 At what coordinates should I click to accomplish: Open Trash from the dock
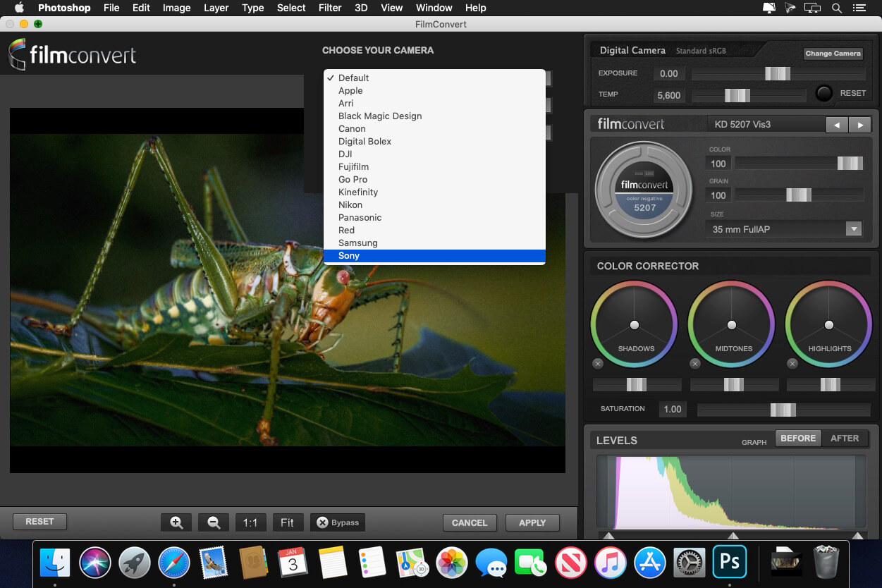click(826, 563)
